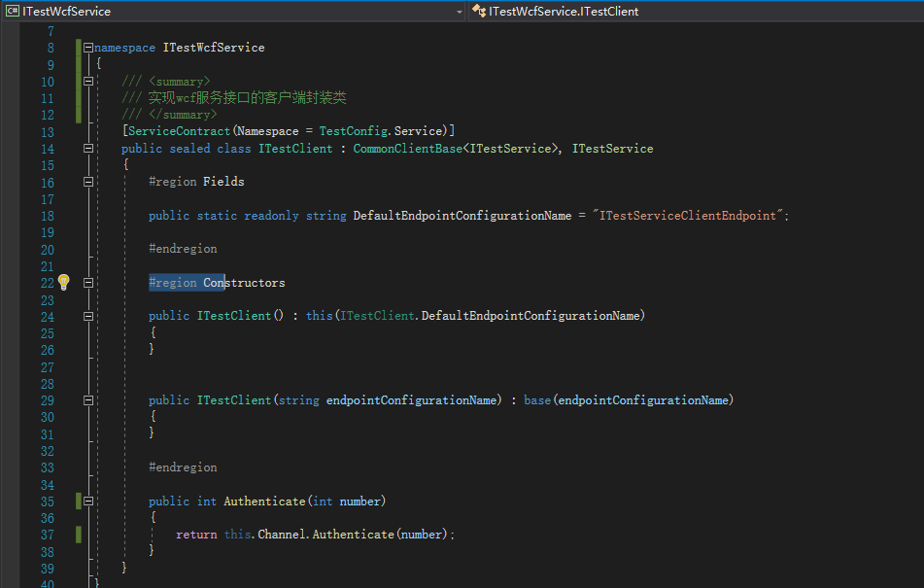
Task: Click the #region Constructors text
Action: pyautogui.click(x=217, y=283)
